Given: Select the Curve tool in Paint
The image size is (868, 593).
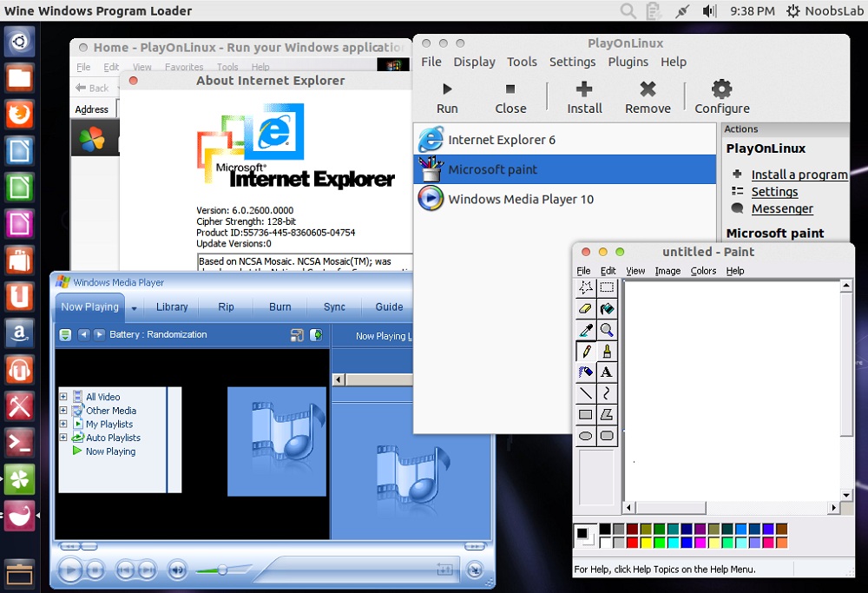Looking at the screenshot, I should pos(607,393).
